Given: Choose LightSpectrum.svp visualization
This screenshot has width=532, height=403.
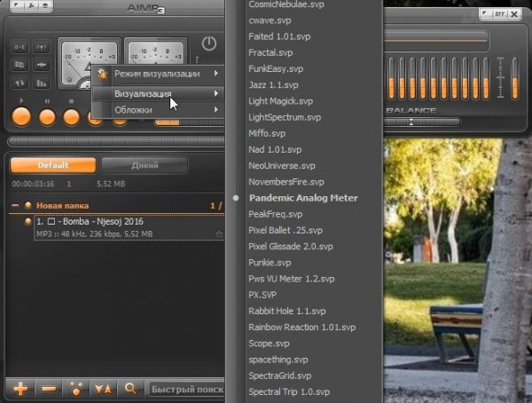Looking at the screenshot, I should 285,117.
